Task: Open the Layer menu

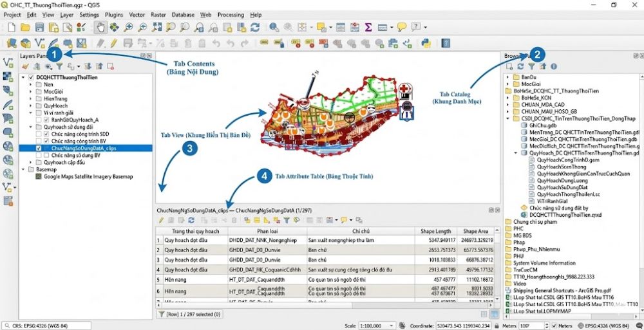Action: tap(66, 15)
